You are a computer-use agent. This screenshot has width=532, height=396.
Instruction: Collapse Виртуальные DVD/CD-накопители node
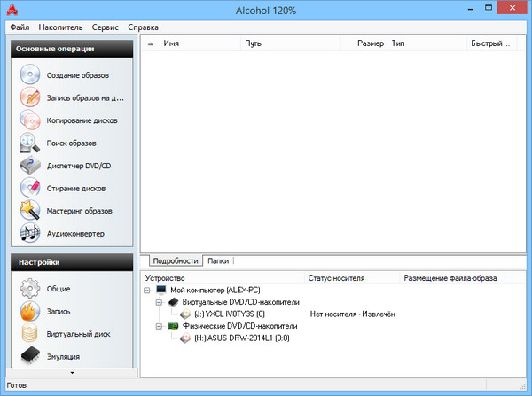(x=160, y=302)
